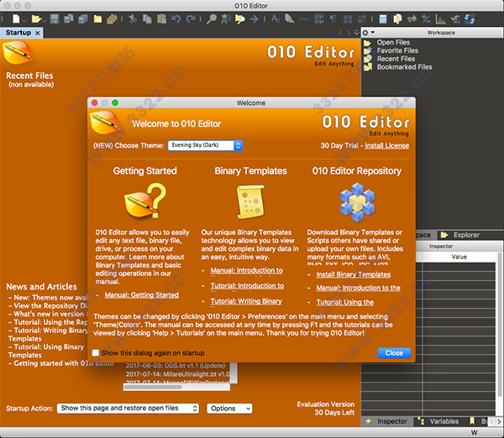
Task: Click the highlighter marker icon
Action: [290, 19]
